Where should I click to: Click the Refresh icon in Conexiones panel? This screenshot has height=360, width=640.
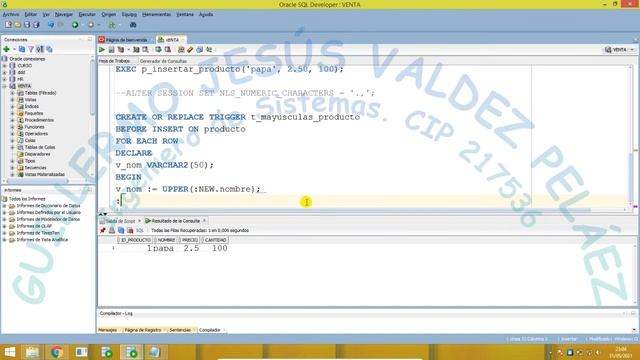click(x=22, y=49)
